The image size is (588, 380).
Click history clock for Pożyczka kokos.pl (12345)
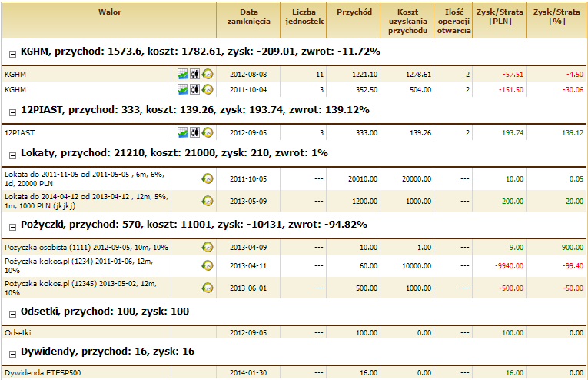(x=208, y=288)
